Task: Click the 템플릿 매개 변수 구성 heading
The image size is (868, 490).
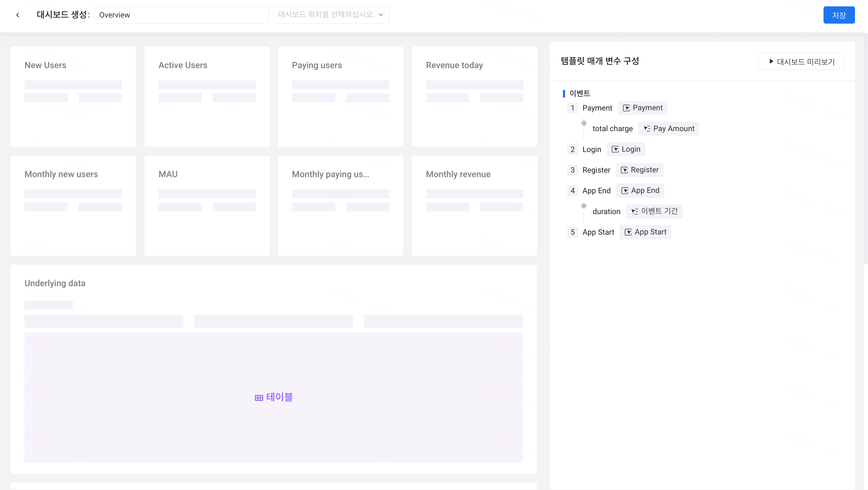Action: (x=600, y=61)
